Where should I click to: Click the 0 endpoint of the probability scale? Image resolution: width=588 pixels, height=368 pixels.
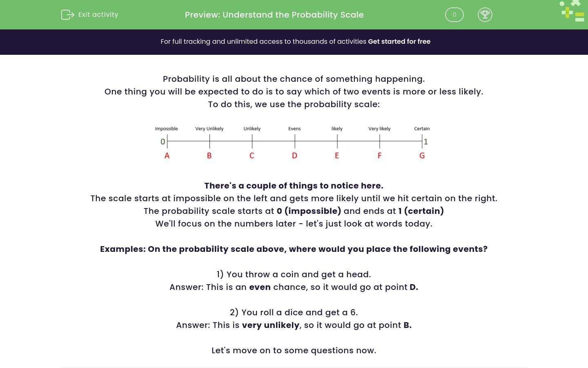point(163,141)
